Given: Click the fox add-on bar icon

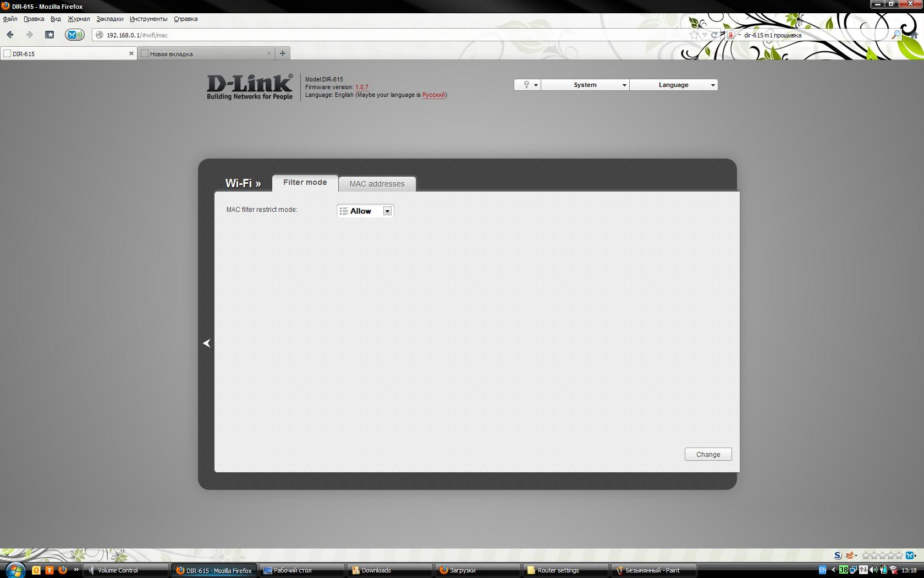Looking at the screenshot, I should [850, 555].
